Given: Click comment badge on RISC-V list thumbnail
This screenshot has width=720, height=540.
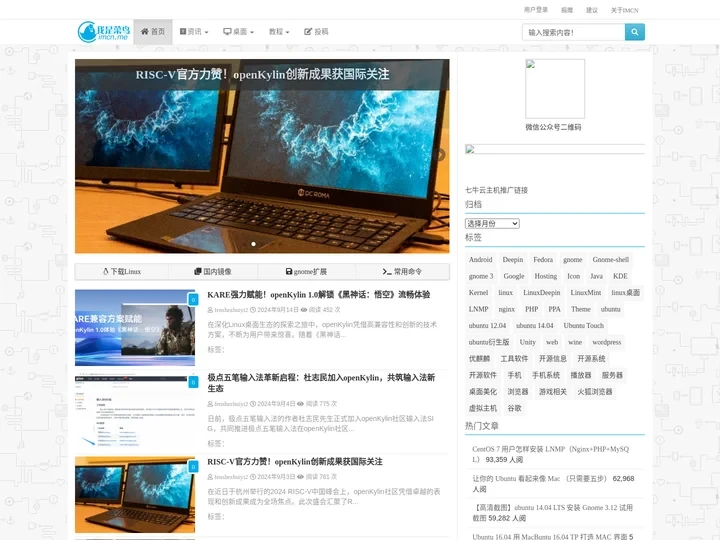Looking at the screenshot, I should point(193,467).
